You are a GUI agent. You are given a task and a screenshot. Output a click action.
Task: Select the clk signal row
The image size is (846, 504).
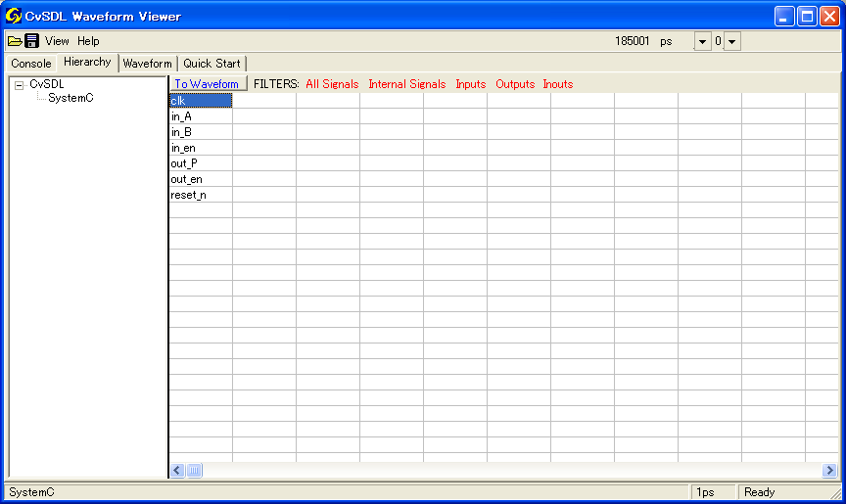click(x=201, y=101)
